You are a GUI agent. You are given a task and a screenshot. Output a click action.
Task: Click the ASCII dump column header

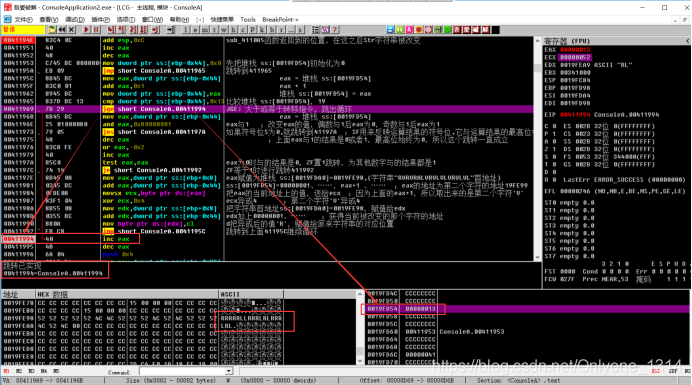pyautogui.click(x=251, y=294)
